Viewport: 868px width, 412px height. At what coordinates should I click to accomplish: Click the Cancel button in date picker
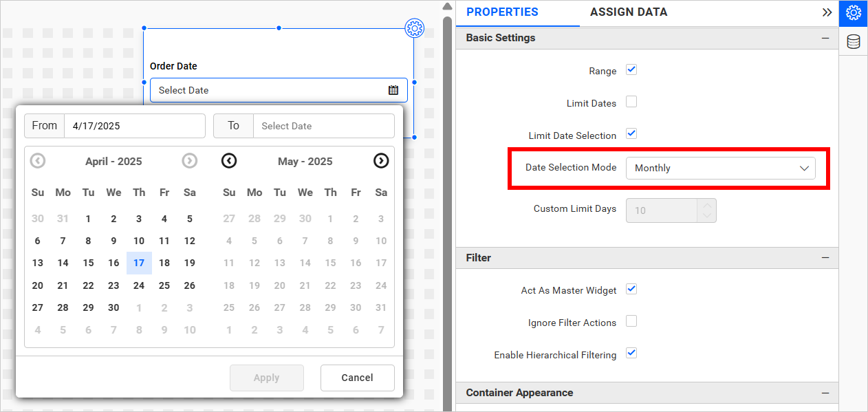tap(357, 378)
